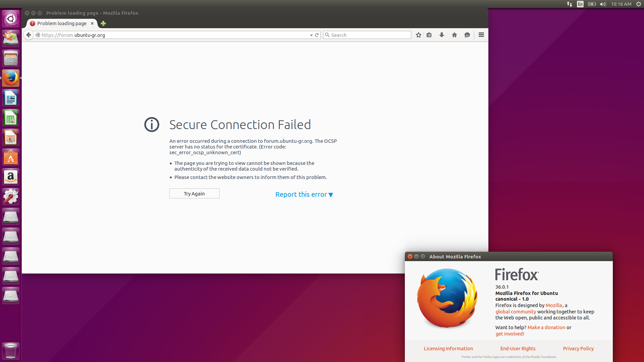This screenshot has height=362, width=644.
Task: Open Ubuntu Dash from the launcher
Action: 11,19
